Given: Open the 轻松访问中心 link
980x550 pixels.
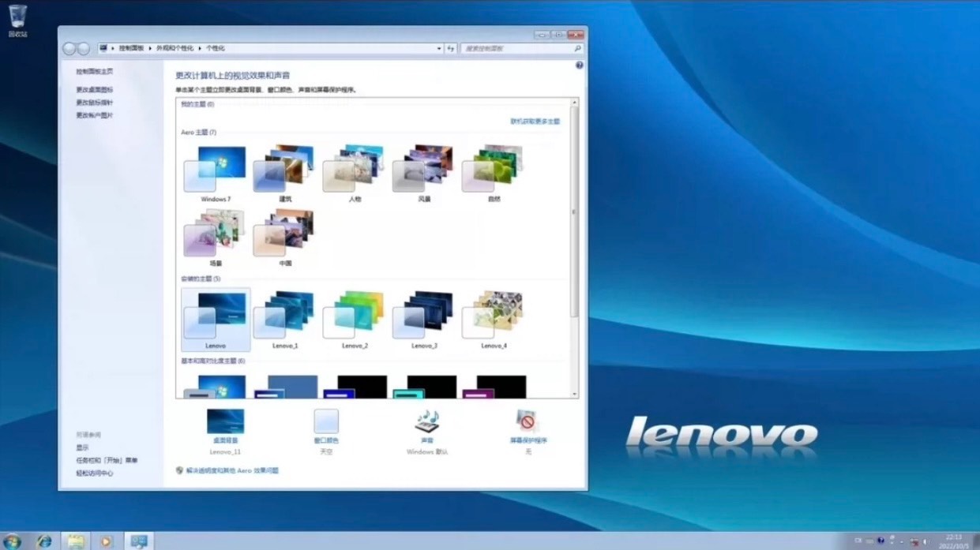Looking at the screenshot, I should (x=94, y=473).
